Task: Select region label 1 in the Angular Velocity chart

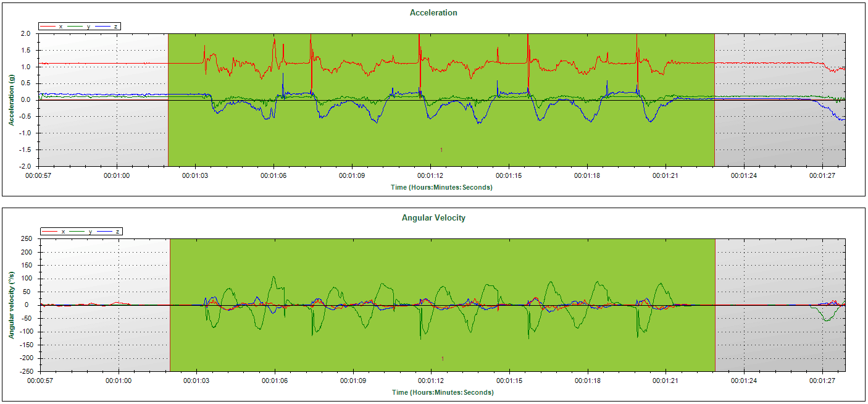Action: pos(443,358)
